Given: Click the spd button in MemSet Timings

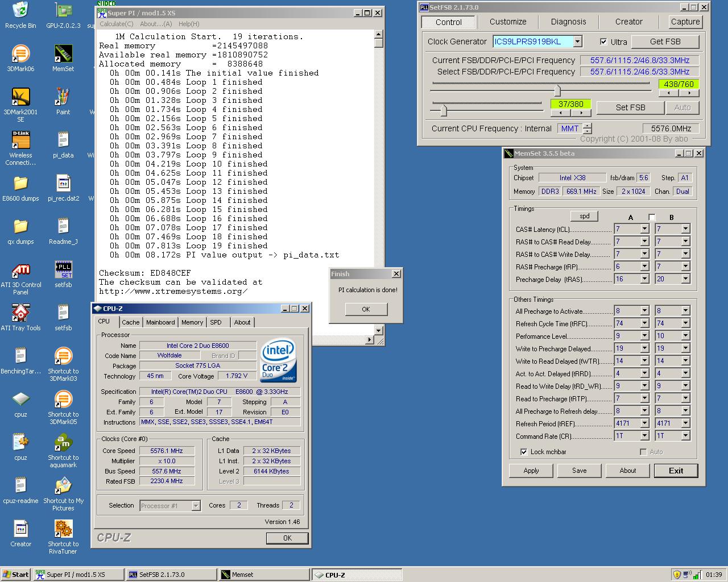Looking at the screenshot, I should (x=585, y=216).
